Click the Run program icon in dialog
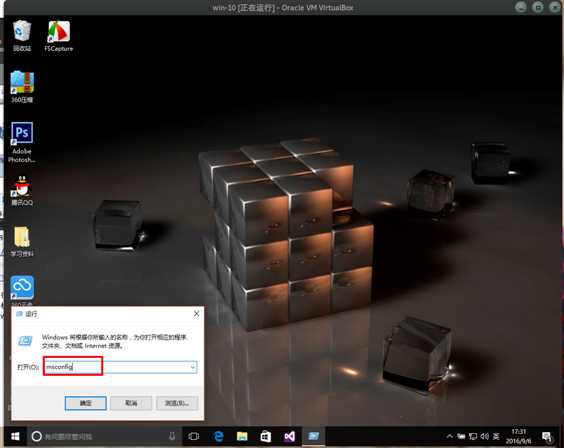The width and height of the screenshot is (564, 448). (25, 340)
